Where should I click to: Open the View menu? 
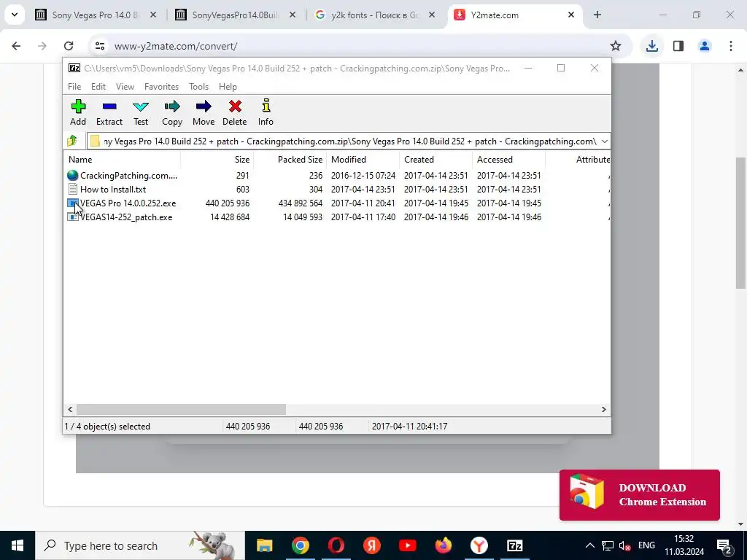[x=125, y=87]
